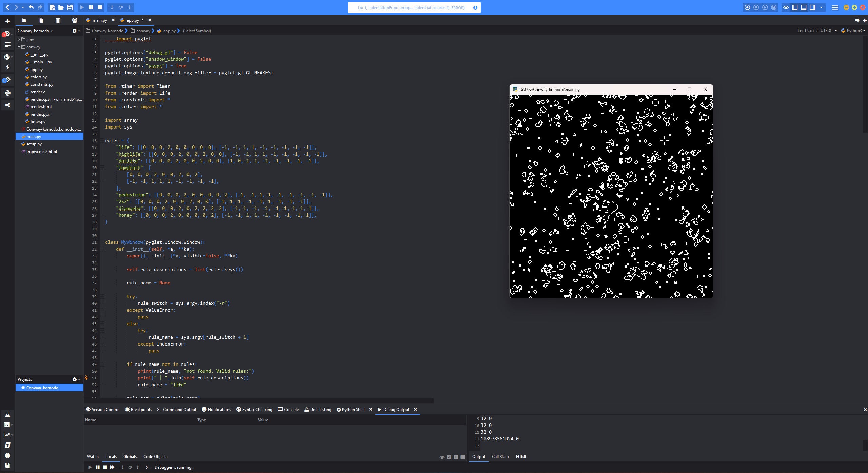
Task: Toggle the left pane visibility
Action: coord(795,7)
